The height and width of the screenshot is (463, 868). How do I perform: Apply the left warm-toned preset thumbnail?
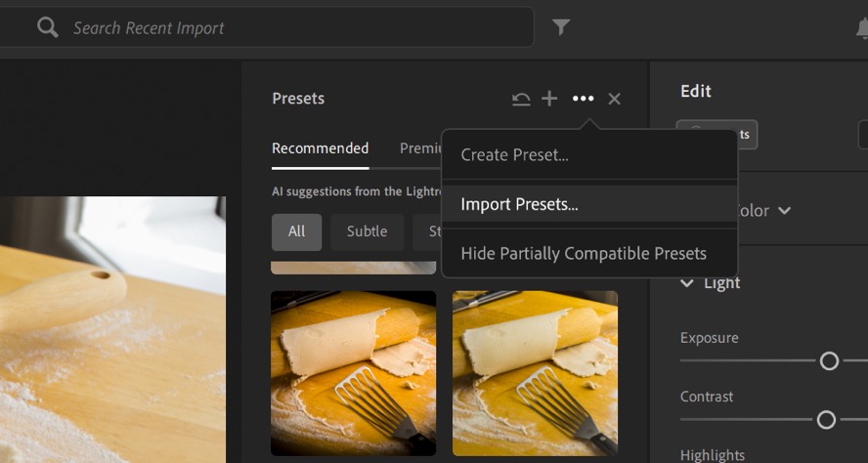pyautogui.click(x=353, y=372)
